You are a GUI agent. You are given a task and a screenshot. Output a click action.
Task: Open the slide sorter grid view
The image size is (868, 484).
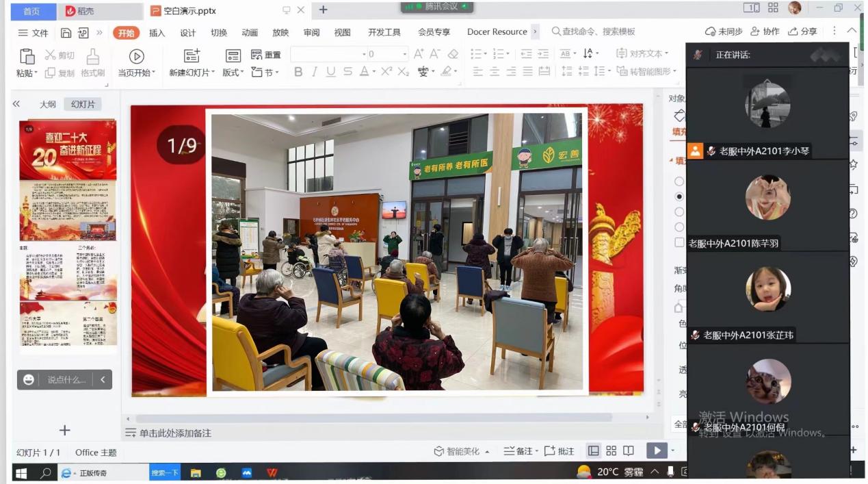coord(611,450)
